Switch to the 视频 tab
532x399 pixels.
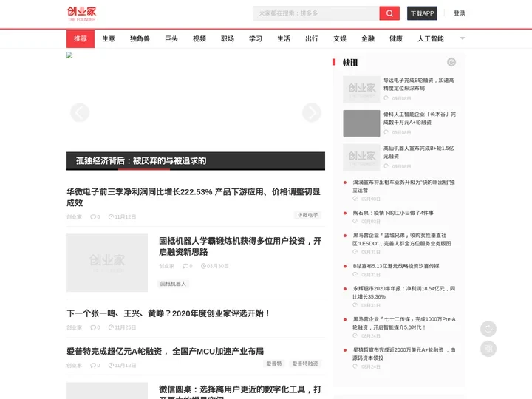click(x=199, y=38)
